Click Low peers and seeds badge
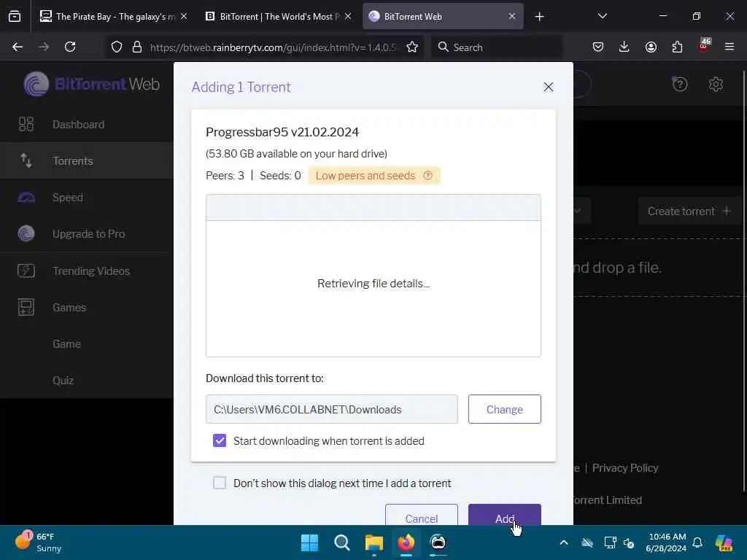The image size is (747, 560). pos(374,175)
